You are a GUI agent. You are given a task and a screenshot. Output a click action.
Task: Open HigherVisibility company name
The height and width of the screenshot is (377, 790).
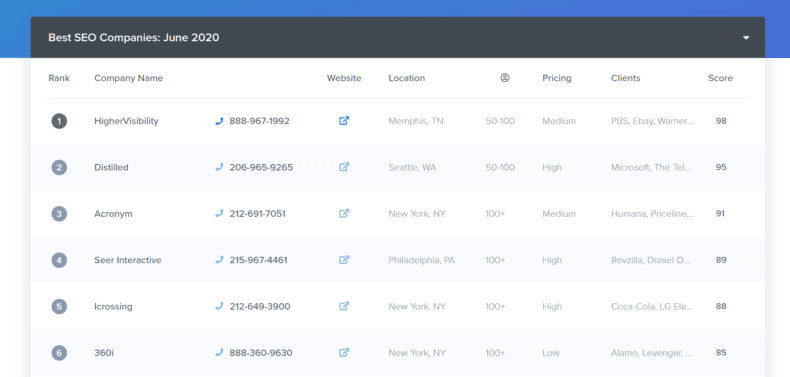click(x=126, y=121)
